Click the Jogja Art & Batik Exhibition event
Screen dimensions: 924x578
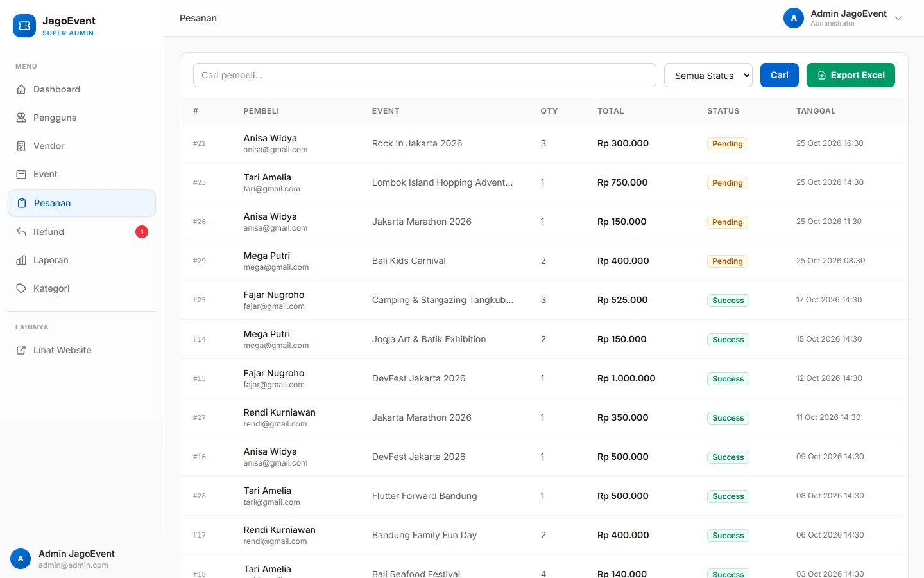[x=429, y=339]
